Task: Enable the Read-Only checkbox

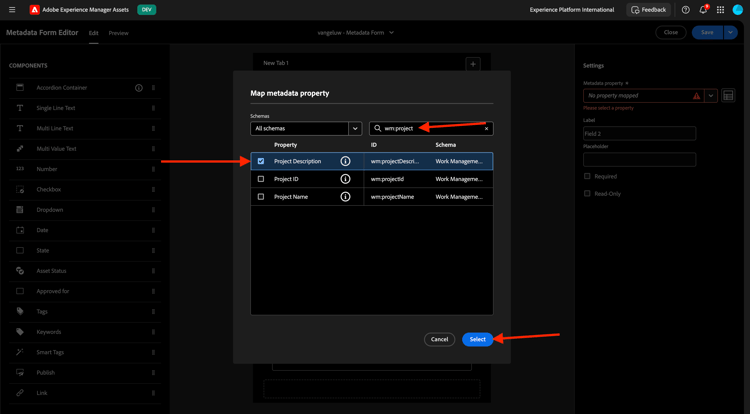Action: 587,193
